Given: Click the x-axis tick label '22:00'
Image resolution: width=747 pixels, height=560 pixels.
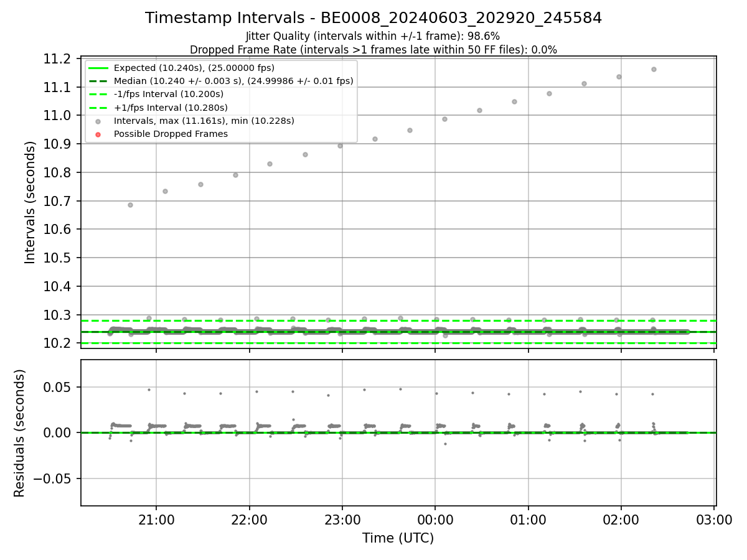Looking at the screenshot, I should coord(249,519).
